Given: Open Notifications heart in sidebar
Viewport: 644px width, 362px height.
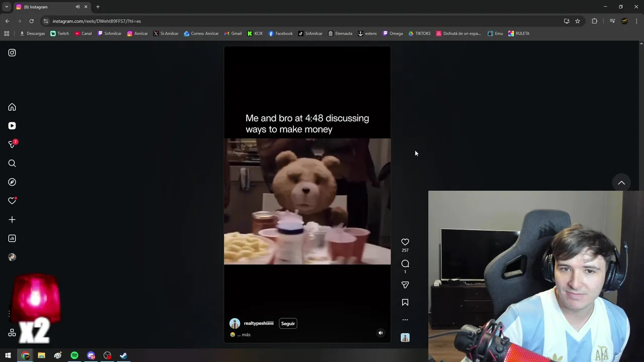Looking at the screenshot, I should (12, 201).
